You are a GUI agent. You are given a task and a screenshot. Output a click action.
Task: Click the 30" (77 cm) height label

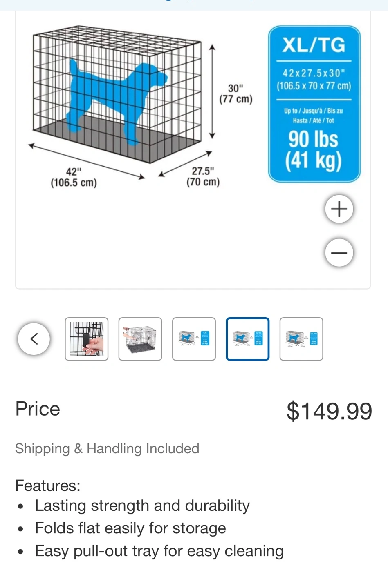(x=236, y=94)
